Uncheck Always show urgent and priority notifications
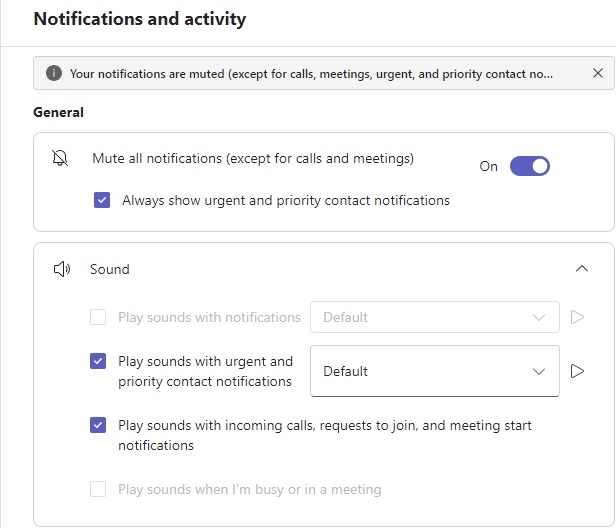The width and height of the screenshot is (616, 528). point(102,200)
